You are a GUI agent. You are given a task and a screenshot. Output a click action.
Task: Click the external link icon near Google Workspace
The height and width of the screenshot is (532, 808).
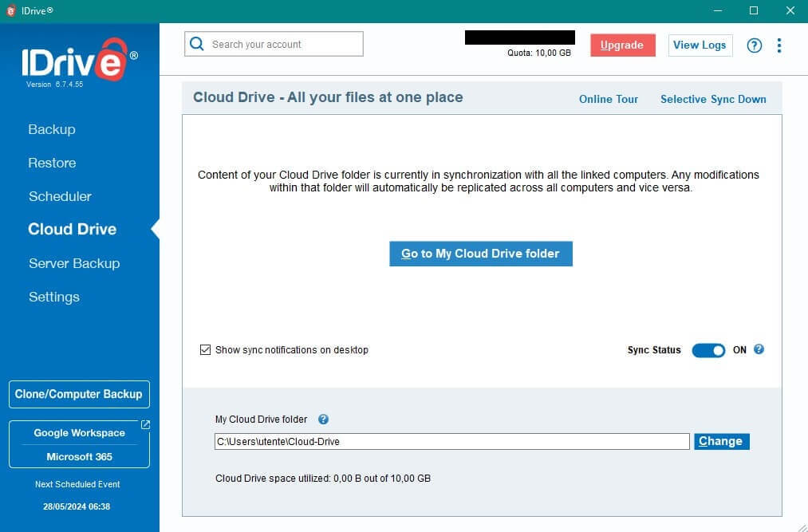click(145, 425)
